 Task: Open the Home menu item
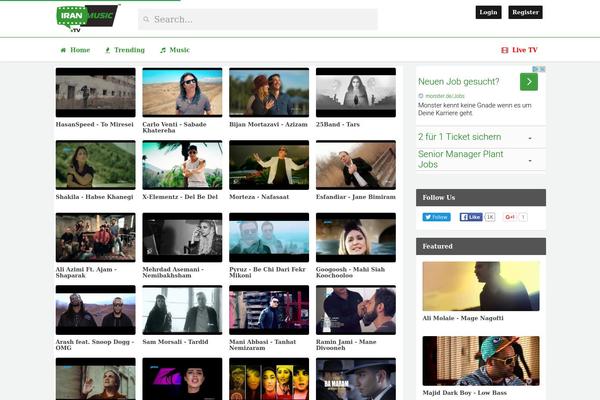tap(75, 50)
